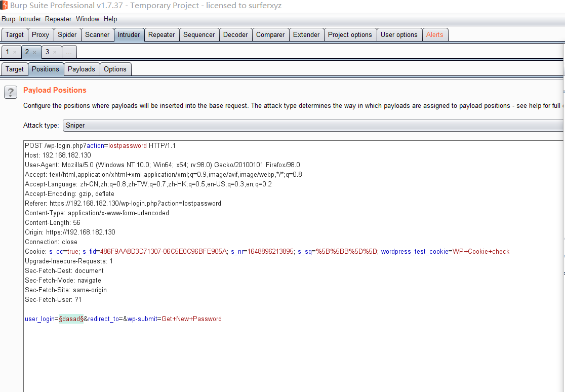Switch to the Proxy tab
This screenshot has width=565, height=392.
[41, 34]
